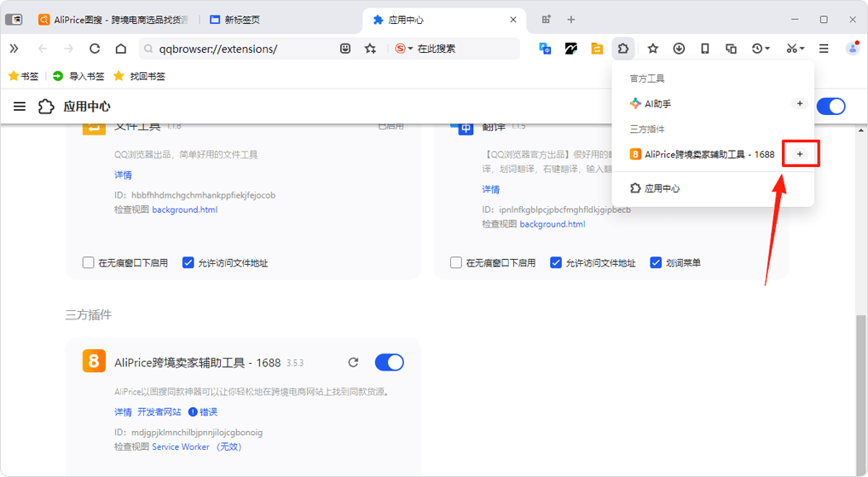Open the user profile avatar

pos(852,49)
